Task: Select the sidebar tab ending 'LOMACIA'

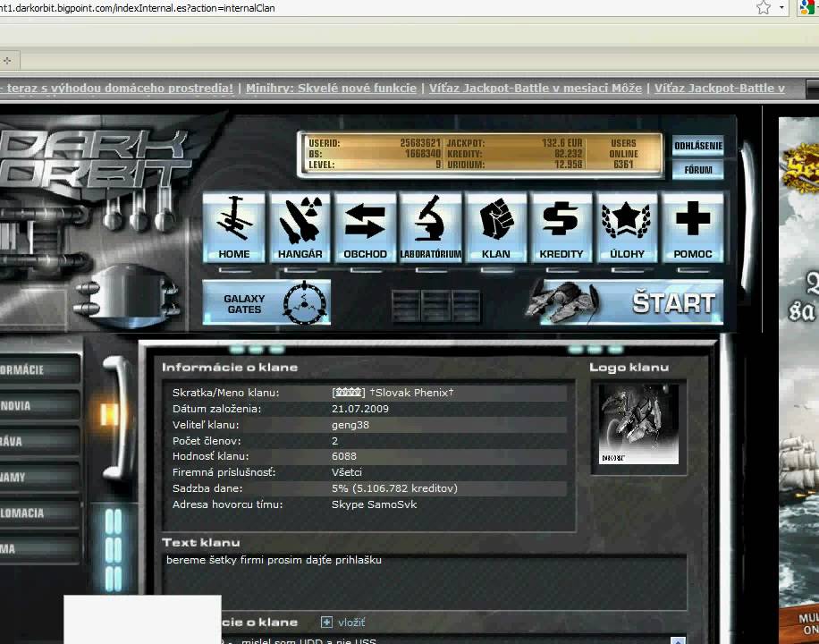Action: 39,513
